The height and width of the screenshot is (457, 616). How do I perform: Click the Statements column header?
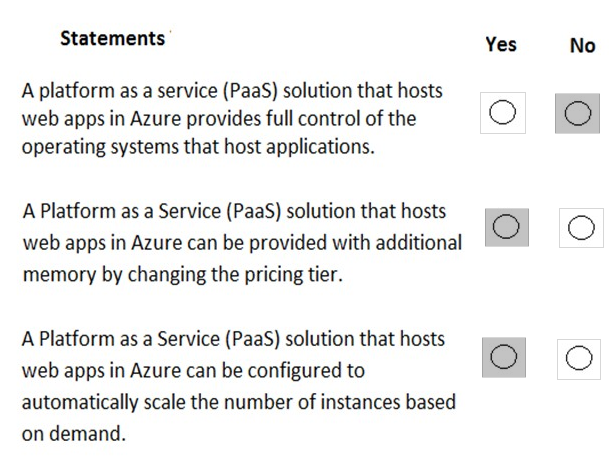(112, 39)
